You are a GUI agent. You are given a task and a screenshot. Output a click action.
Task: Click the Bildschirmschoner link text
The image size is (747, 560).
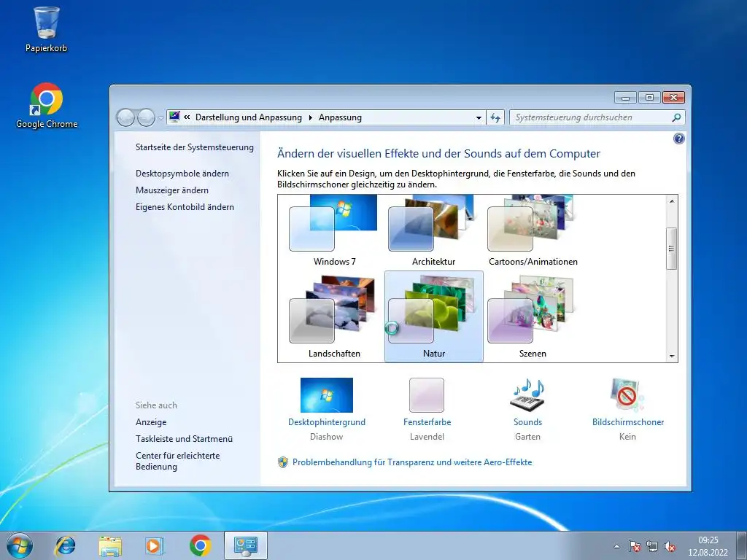tap(628, 422)
